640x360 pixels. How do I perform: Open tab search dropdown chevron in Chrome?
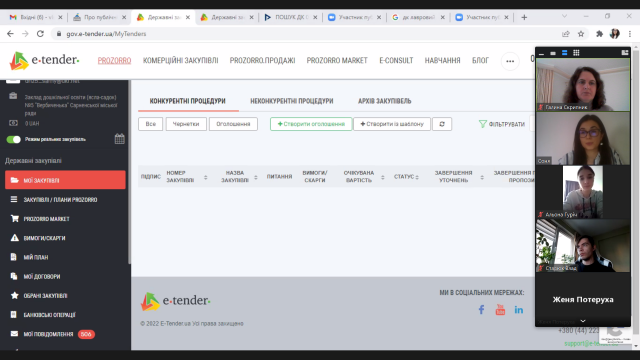coord(564,16)
